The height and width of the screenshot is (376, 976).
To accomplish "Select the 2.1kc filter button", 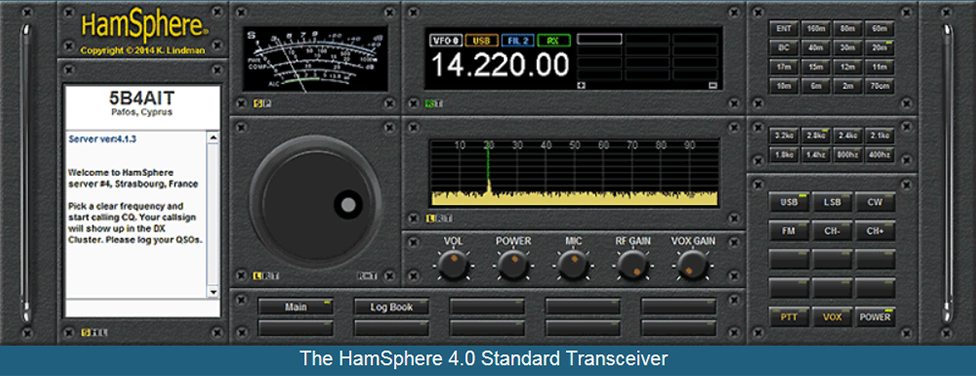I will tap(879, 135).
